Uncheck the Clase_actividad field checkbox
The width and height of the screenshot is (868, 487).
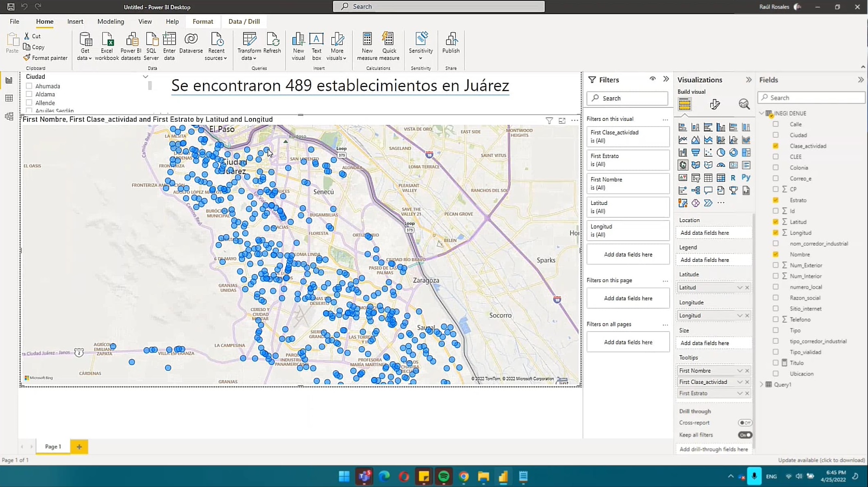[x=776, y=146]
